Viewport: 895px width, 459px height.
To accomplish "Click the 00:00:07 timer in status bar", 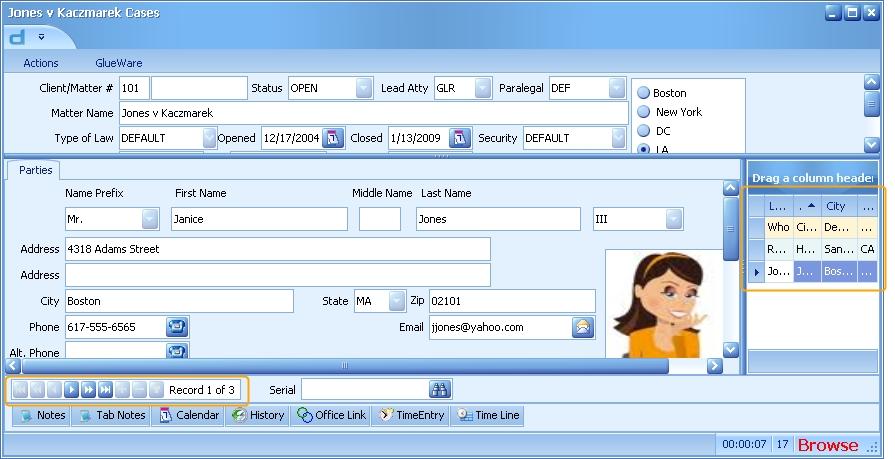I will (744, 444).
